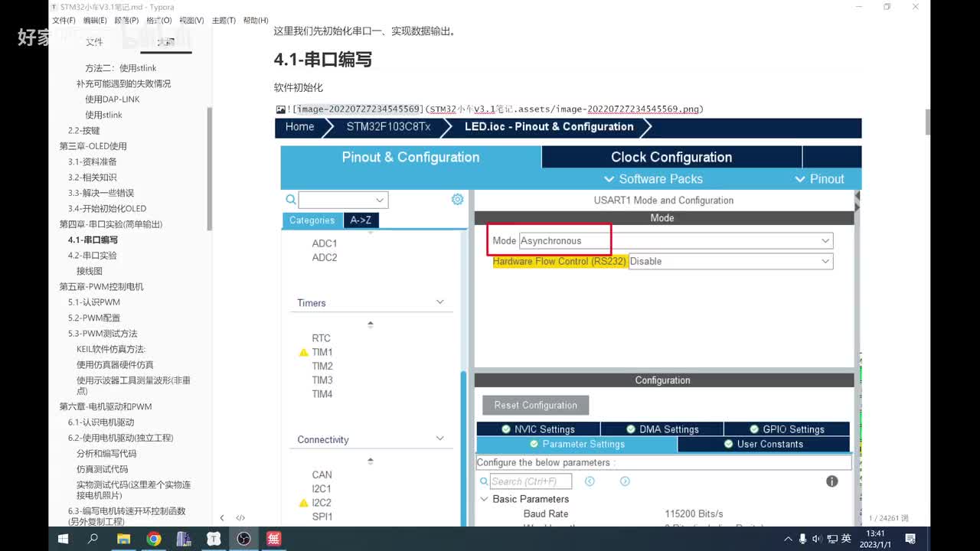Go to outline item 6.2-使用电机驱动(独立工程)
The width and height of the screenshot is (980, 551).
click(x=120, y=438)
